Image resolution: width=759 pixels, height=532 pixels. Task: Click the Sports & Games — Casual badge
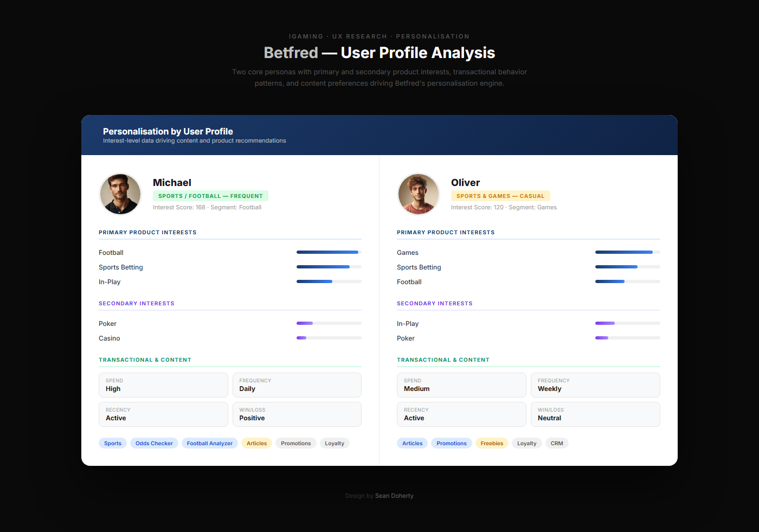500,196
